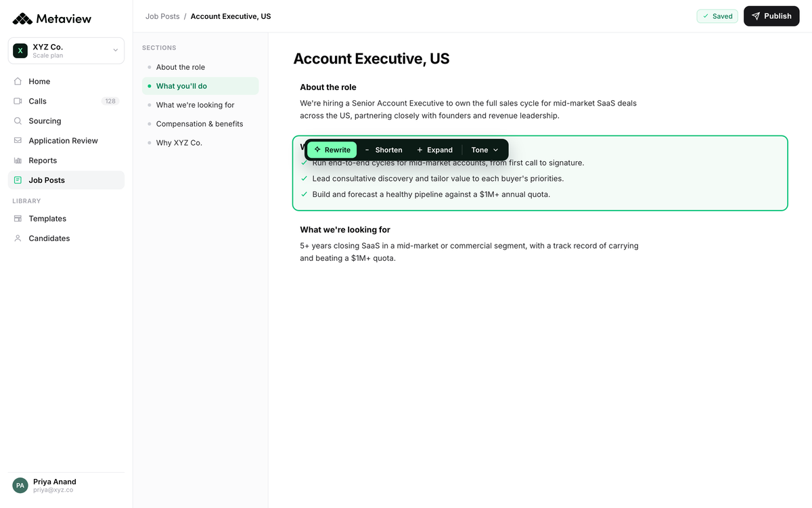Jump to the About the role section

[x=200, y=67]
